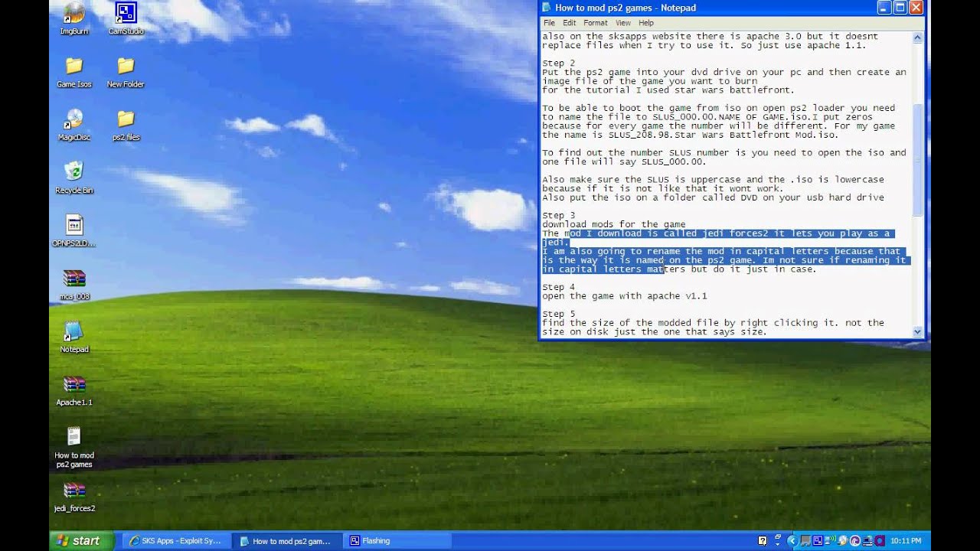
Task: Click the Notepad scrollbar down arrow
Action: pos(918,331)
